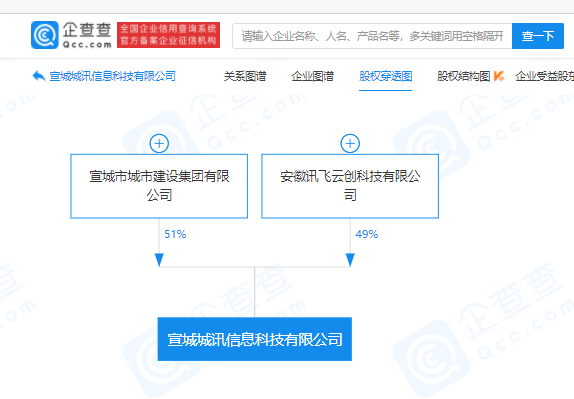Select the 宣城市城市建设集团有限公司 shareholder node

tap(159, 186)
